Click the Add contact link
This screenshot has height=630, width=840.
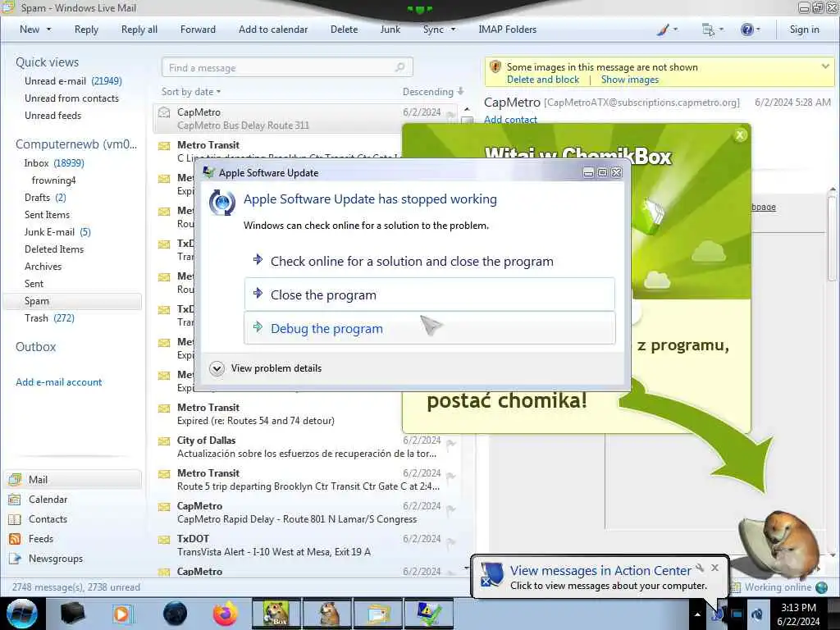click(510, 120)
